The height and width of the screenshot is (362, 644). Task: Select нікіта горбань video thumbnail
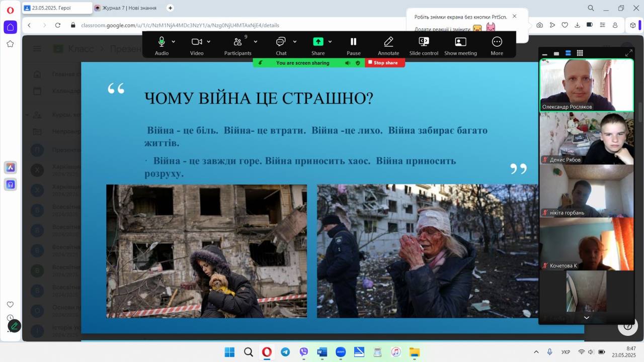587,191
